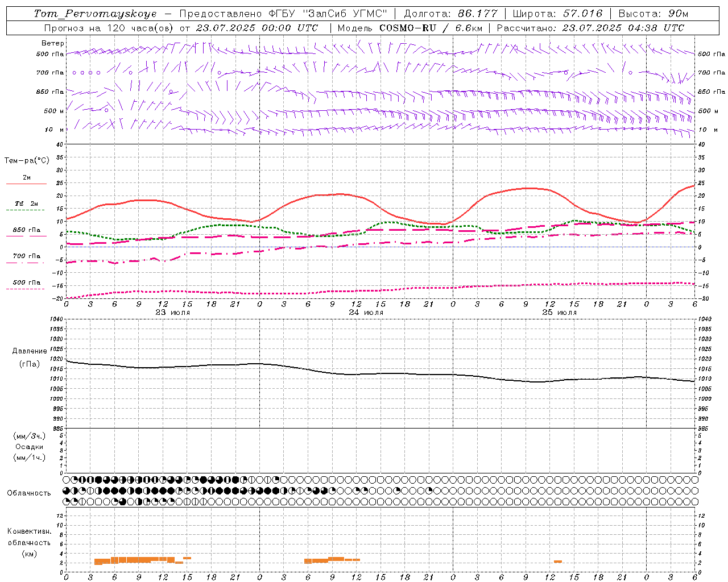Click the (мм/3ч.) precipitation unit label
The width and height of the screenshot is (728, 582).
pyautogui.click(x=30, y=436)
